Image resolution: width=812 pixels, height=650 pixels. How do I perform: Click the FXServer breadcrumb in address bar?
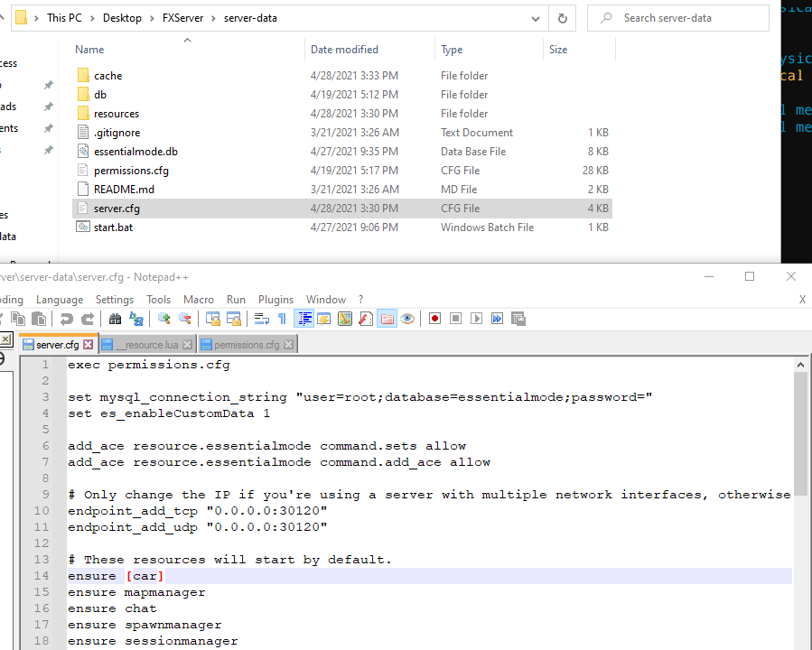pos(182,18)
